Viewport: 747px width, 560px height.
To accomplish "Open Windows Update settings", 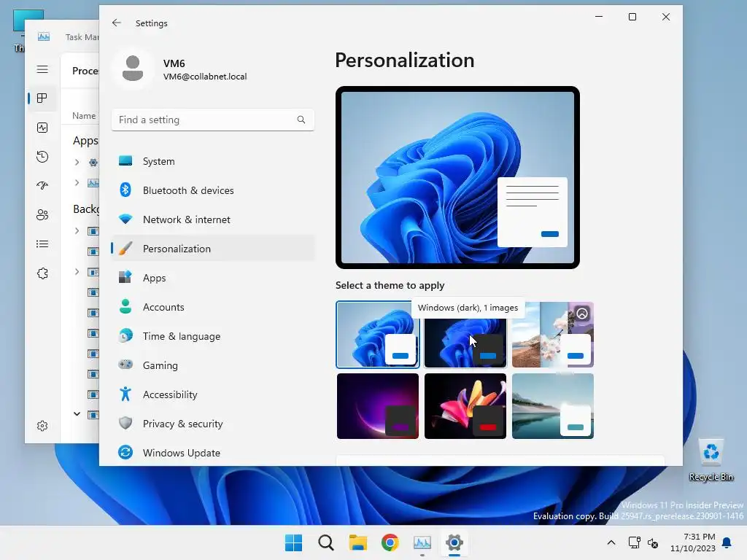I will click(213, 453).
